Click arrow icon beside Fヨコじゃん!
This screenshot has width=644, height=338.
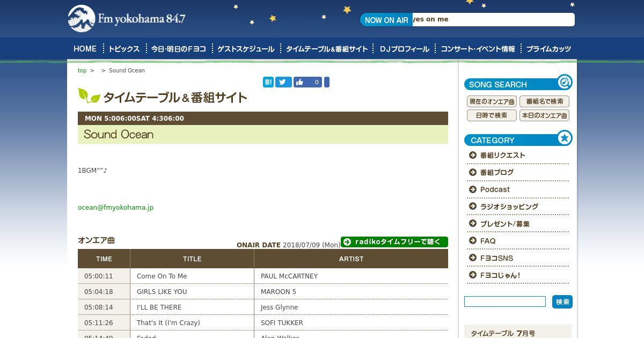pos(473,275)
